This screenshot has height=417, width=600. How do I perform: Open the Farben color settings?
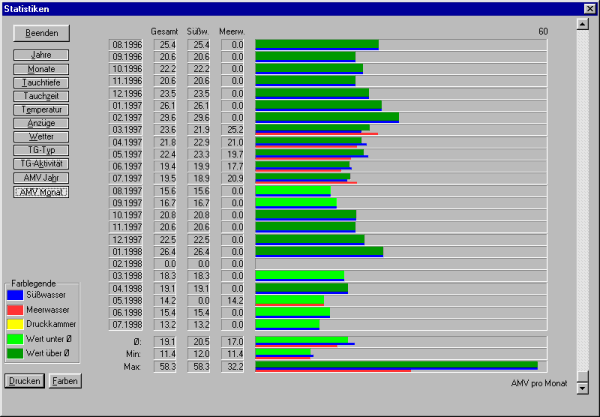pyautogui.click(x=65, y=381)
